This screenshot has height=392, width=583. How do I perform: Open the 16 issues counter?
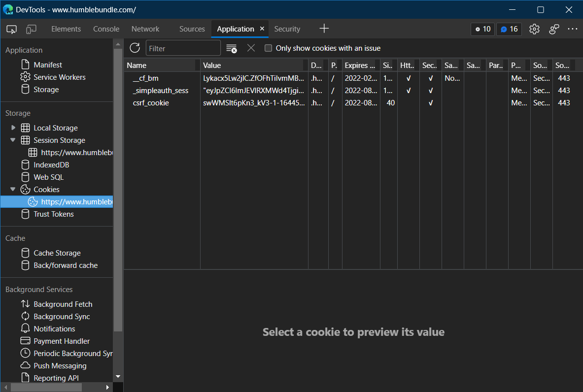click(x=509, y=29)
